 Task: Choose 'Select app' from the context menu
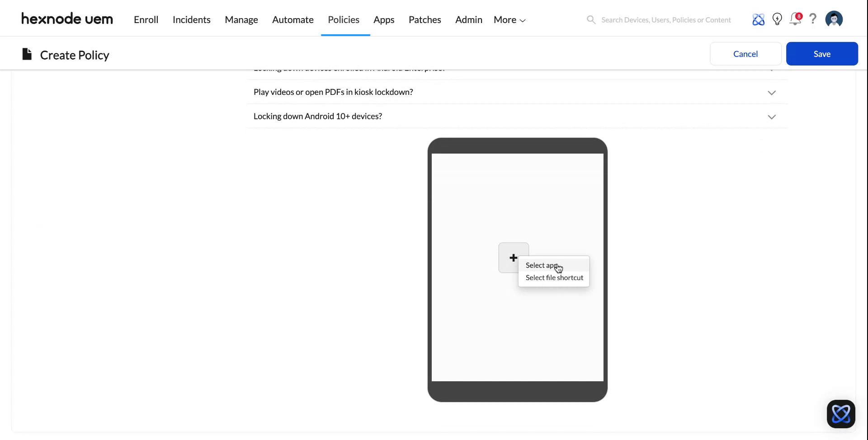click(x=541, y=265)
